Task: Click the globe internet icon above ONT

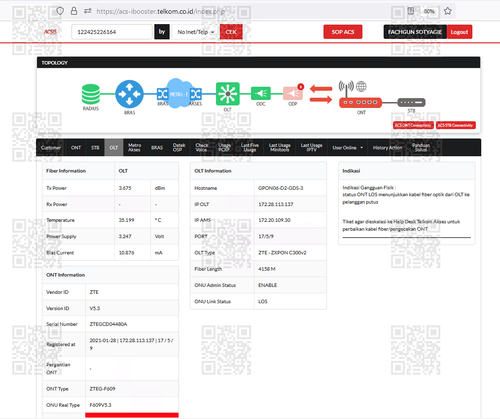Action: click(361, 86)
